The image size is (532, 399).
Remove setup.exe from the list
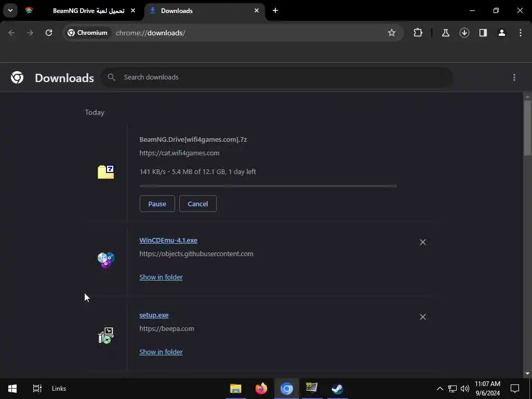[x=423, y=317]
